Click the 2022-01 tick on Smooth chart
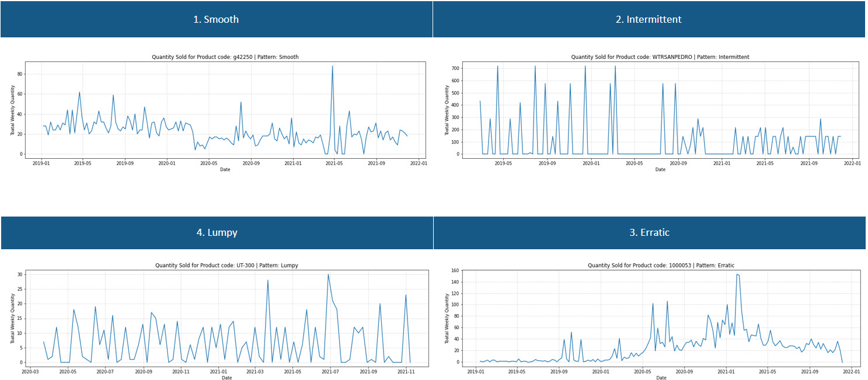Viewport: 868px width, 380px height. click(x=419, y=163)
